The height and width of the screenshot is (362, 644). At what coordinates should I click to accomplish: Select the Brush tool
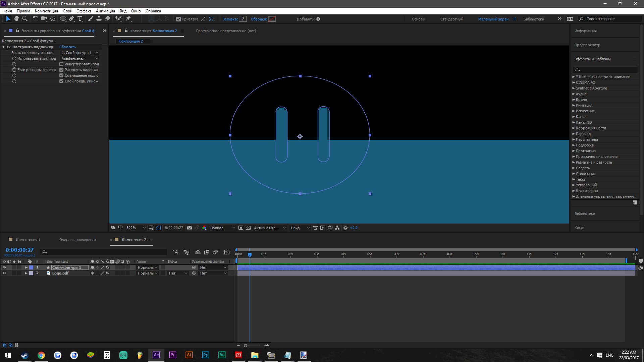tap(90, 19)
